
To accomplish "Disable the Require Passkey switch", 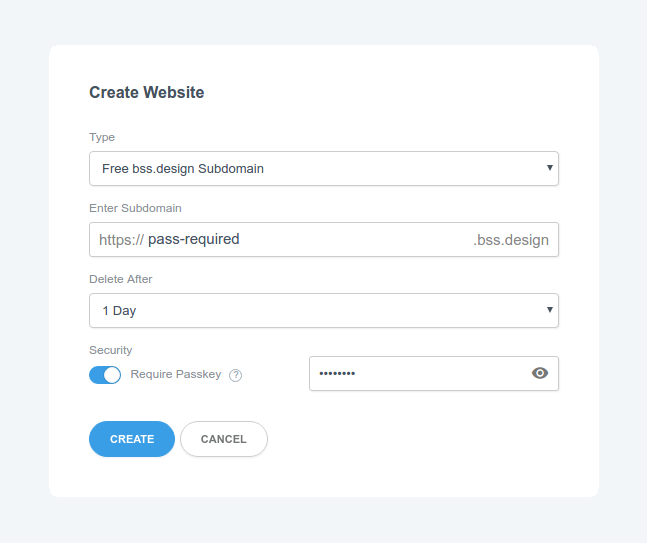I will pyautogui.click(x=105, y=375).
